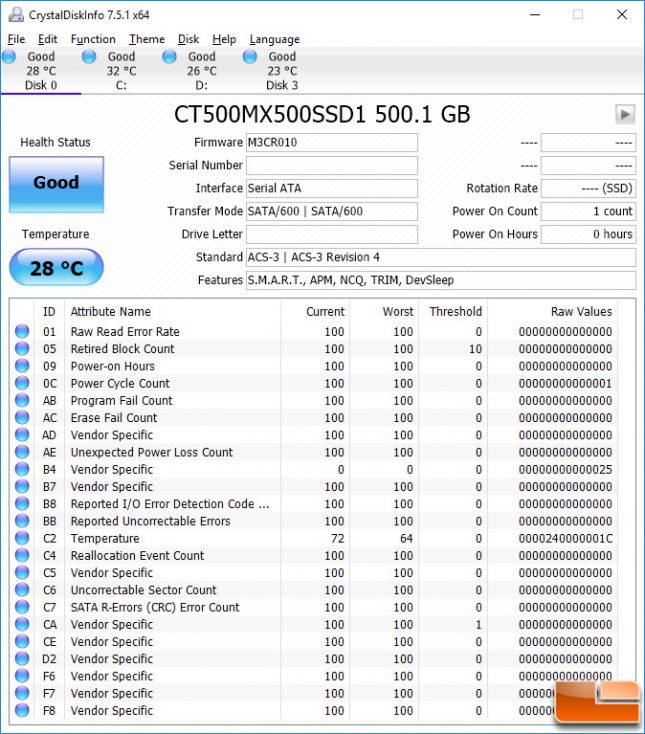
Task: Open the Language menu
Action: (274, 39)
